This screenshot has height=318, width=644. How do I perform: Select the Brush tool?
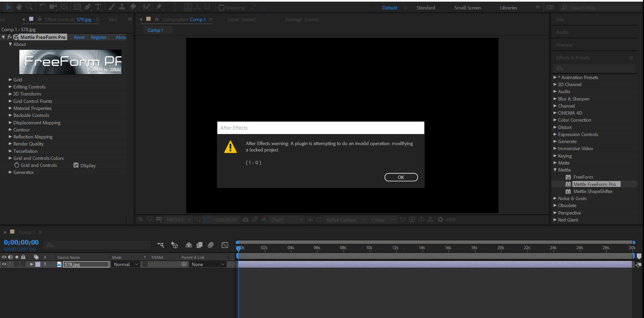[x=111, y=7]
